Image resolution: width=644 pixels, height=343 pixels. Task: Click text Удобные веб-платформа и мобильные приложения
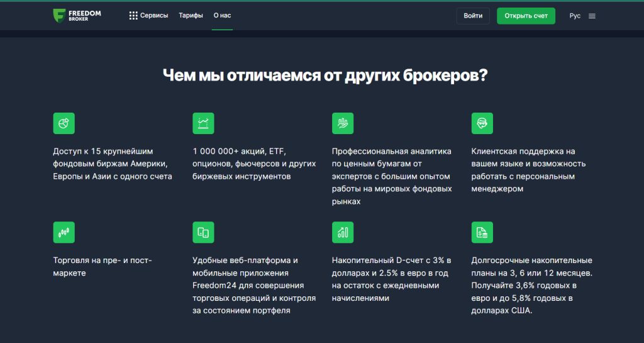[x=254, y=286]
